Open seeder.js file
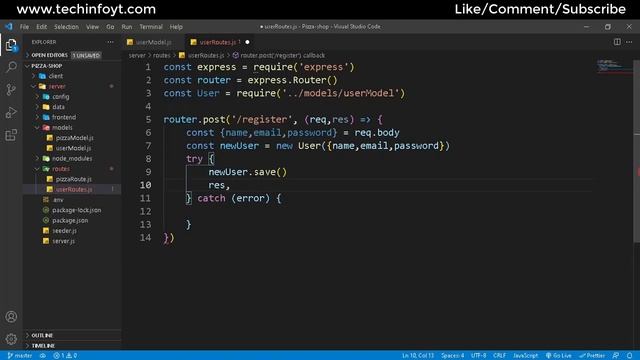The height and width of the screenshot is (360, 640). [x=72, y=231]
